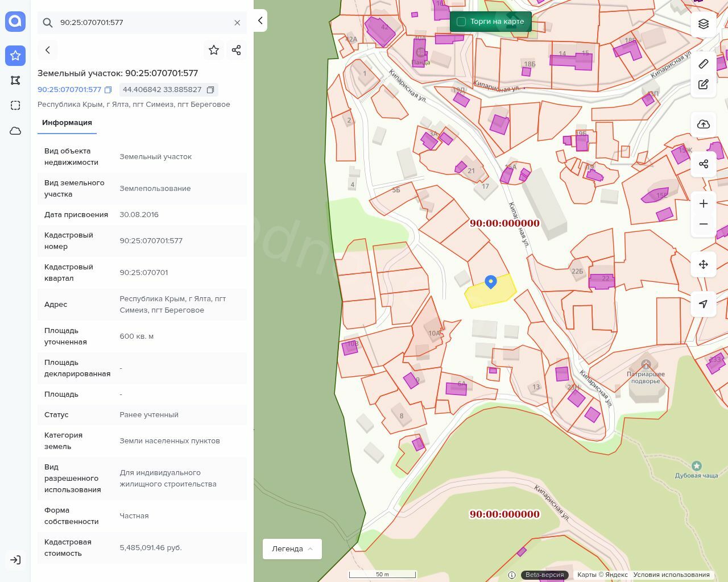Open the cadastral number link 90:25:070701:577
Viewport: 728px width, 582px height.
[x=69, y=90]
